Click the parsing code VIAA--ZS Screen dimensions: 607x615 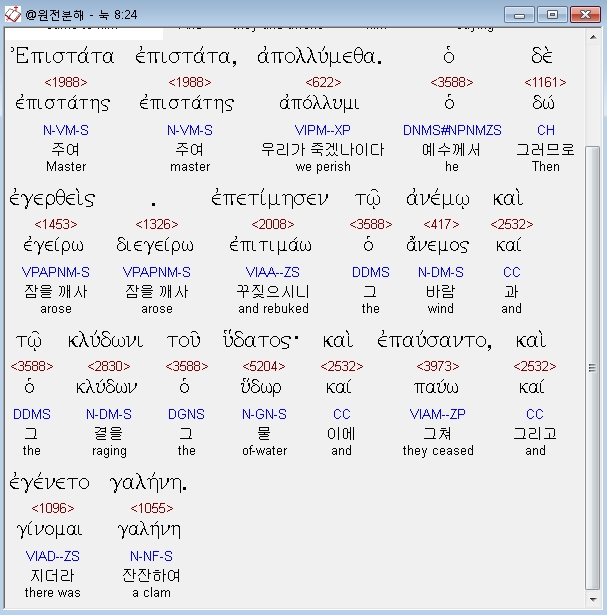pos(273,272)
